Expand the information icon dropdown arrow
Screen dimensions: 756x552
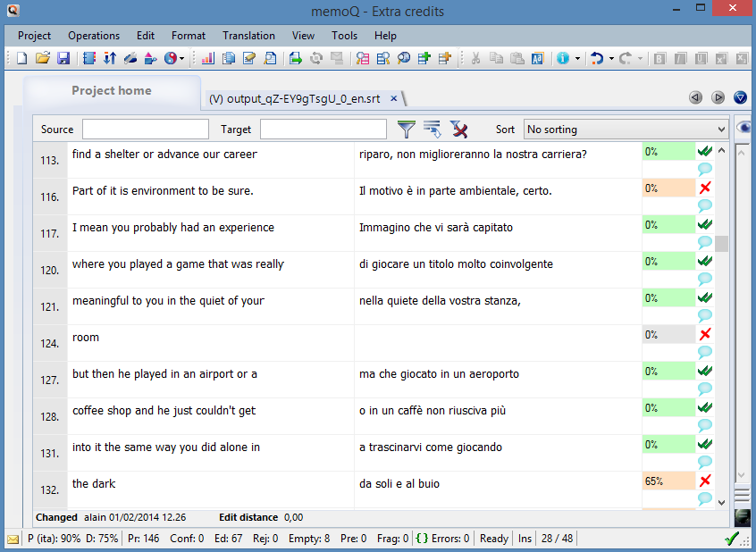pyautogui.click(x=577, y=59)
